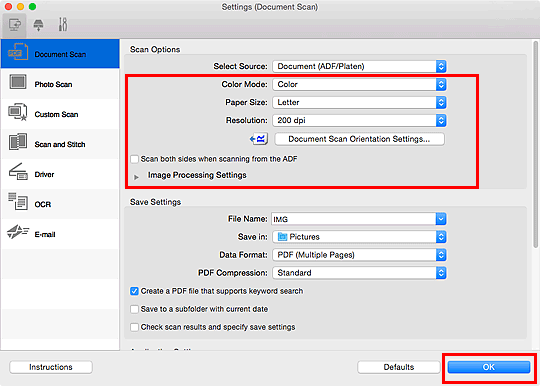Open the Paper Size dropdown
Screen dimensions: 540x386
[359, 102]
